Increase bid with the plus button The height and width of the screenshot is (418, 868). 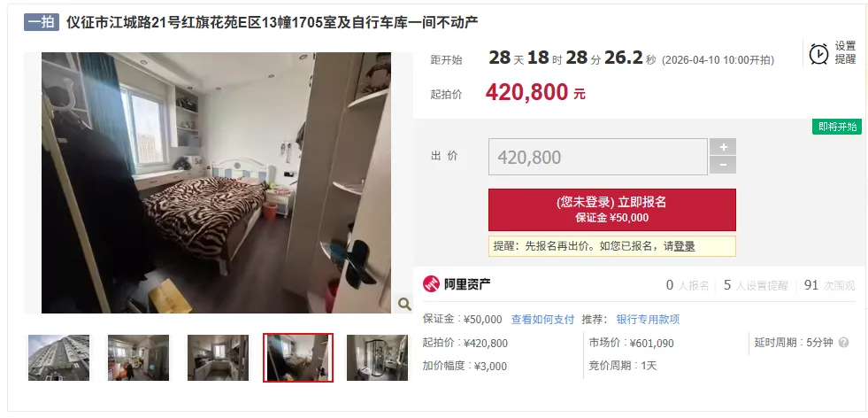[723, 147]
